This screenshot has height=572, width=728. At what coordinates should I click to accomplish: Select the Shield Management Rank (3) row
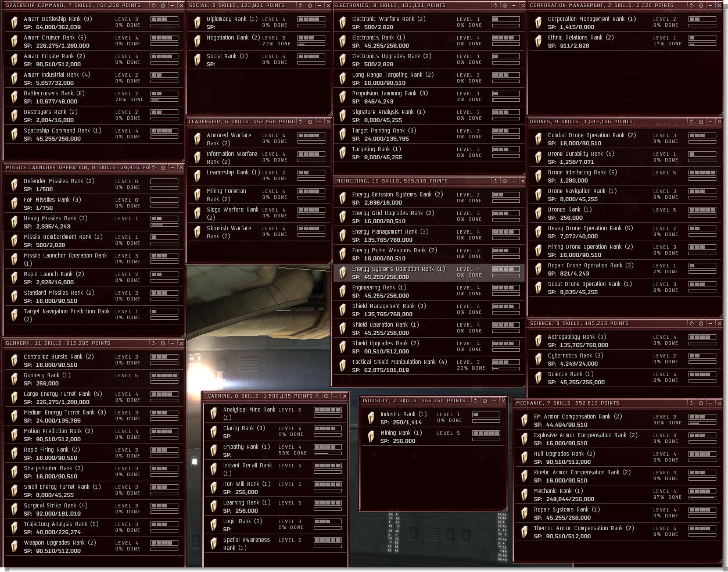pyautogui.click(x=429, y=310)
